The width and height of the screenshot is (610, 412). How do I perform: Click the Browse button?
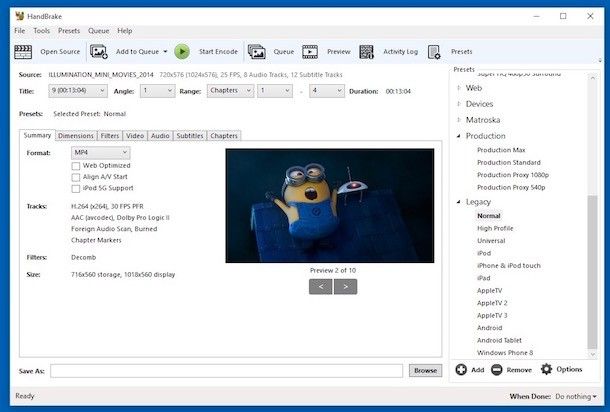[425, 371]
